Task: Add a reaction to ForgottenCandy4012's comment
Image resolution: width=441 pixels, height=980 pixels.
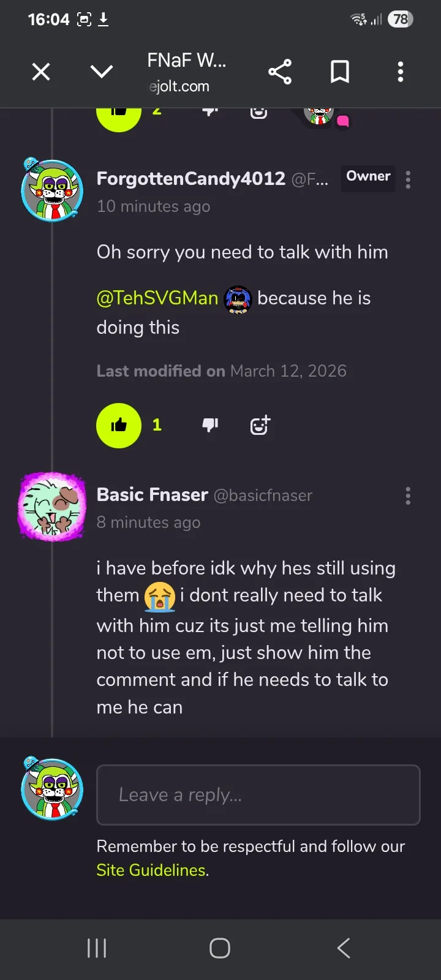Action: (x=260, y=425)
